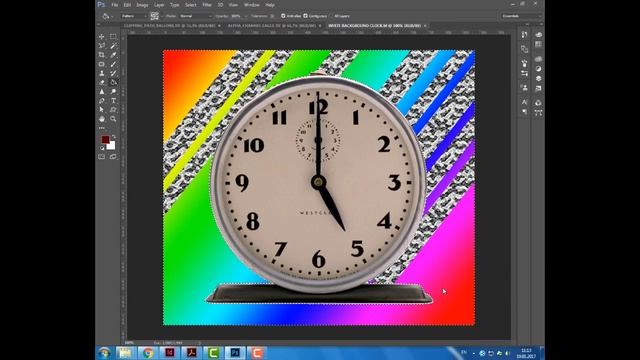The width and height of the screenshot is (640, 360).
Task: Switch to the WHITE BACKGROUND CLOCK document tab
Action: coord(375,25)
